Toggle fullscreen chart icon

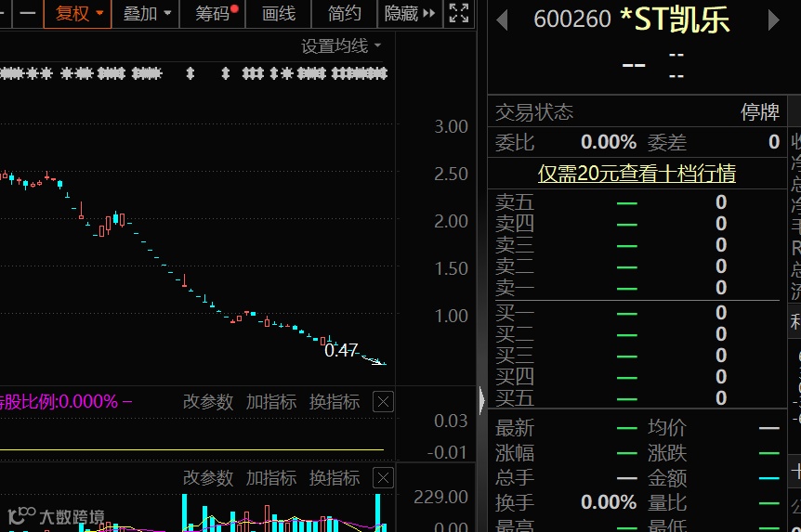pyautogui.click(x=459, y=14)
